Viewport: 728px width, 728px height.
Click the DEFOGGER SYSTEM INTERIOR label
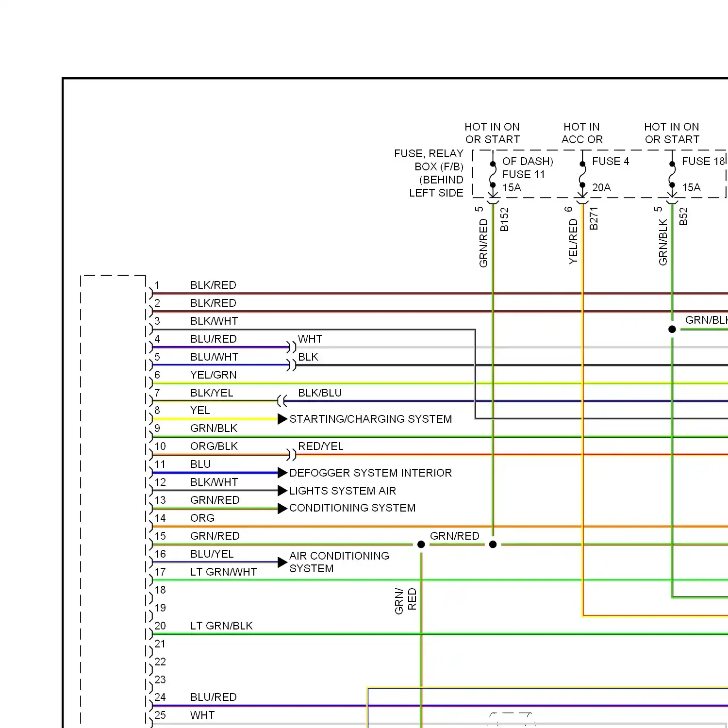pos(370,473)
